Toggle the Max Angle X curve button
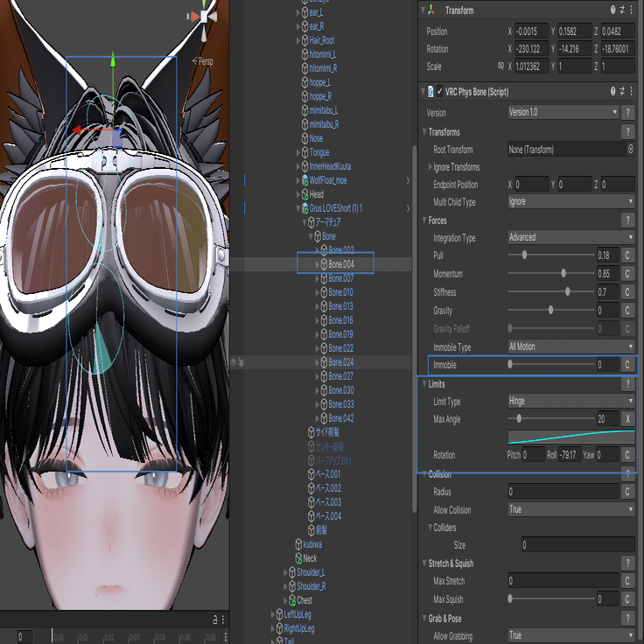Screen dimensions: 644x644 click(627, 419)
